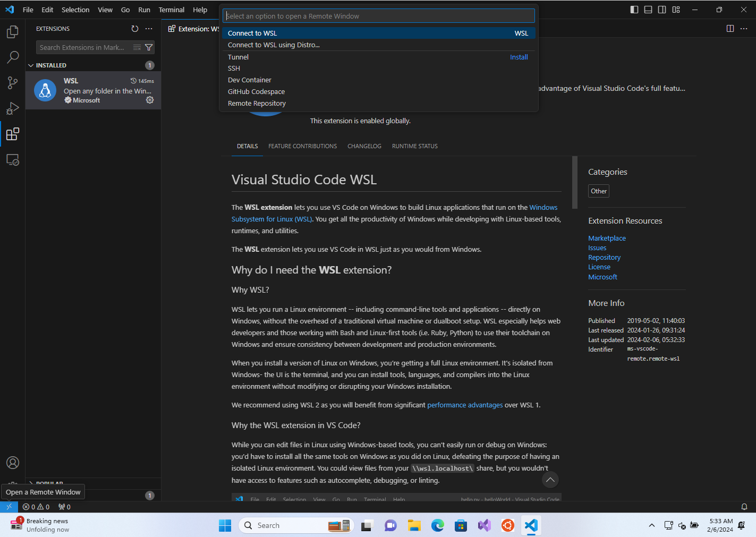
Task: Open the Search view in activity bar
Action: tap(13, 57)
